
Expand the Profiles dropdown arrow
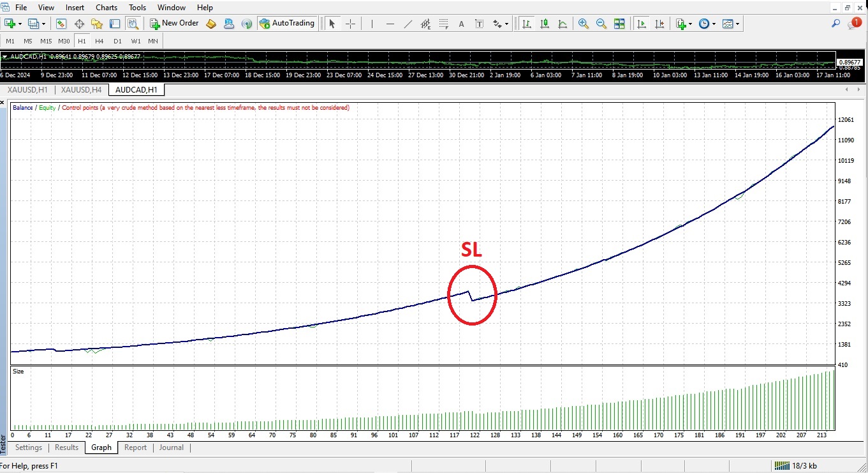pyautogui.click(x=43, y=24)
